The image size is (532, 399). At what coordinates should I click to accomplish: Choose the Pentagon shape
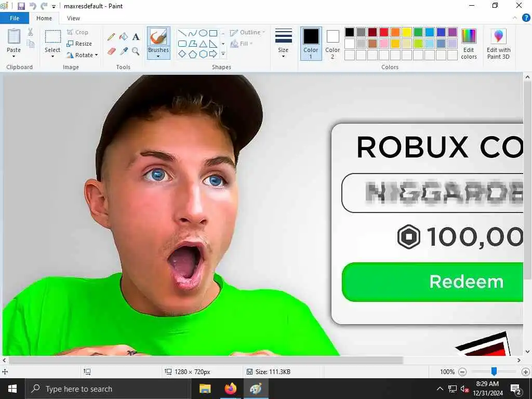click(192, 54)
